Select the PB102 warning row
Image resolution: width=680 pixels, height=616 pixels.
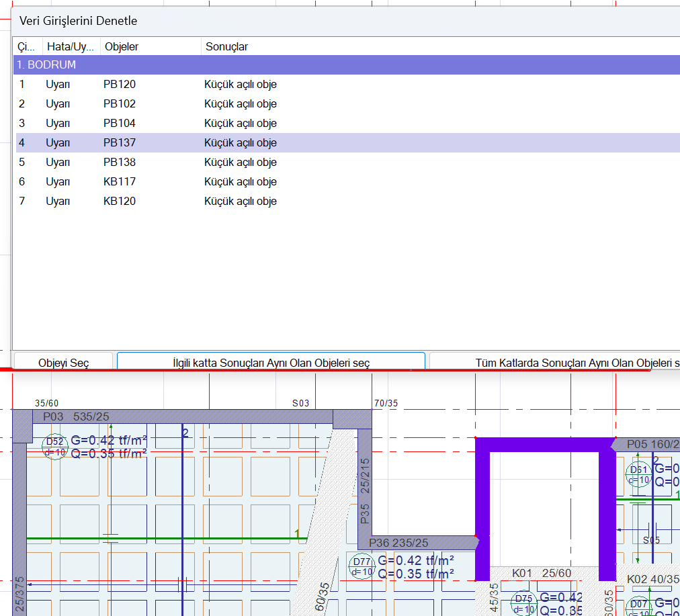point(119,104)
